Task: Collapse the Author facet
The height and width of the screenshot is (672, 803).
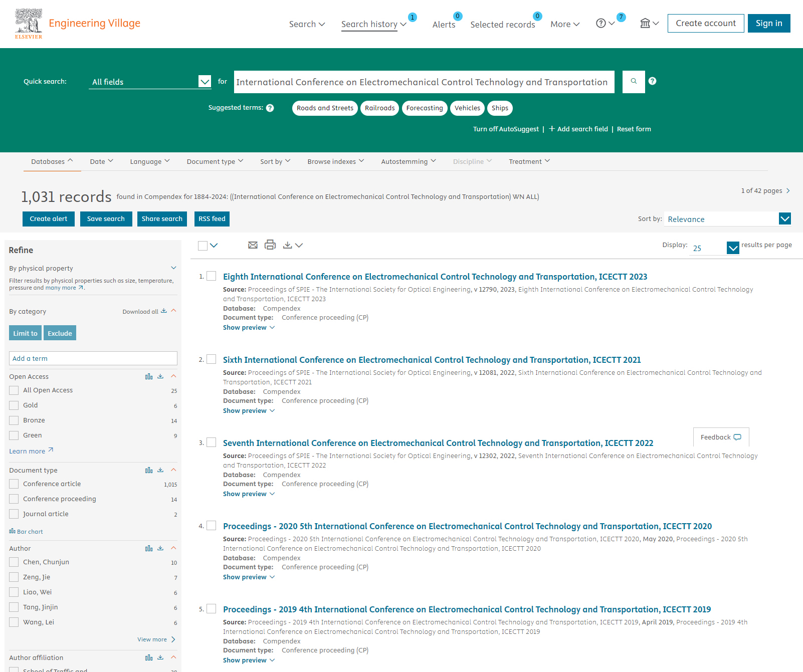Action: coord(173,548)
